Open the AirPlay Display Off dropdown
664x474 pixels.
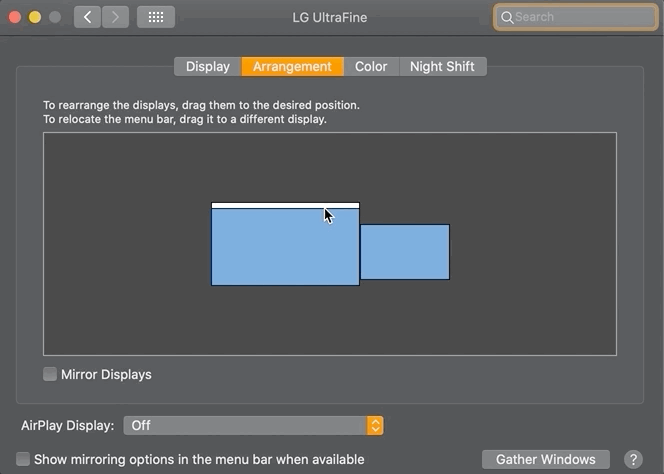click(x=253, y=425)
